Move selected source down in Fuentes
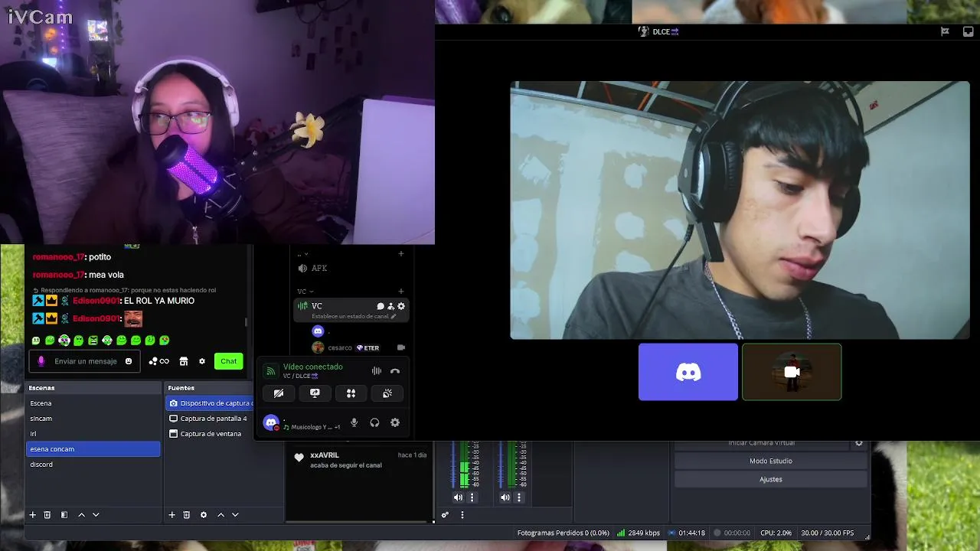Screen dimensions: 980x551 point(235,515)
